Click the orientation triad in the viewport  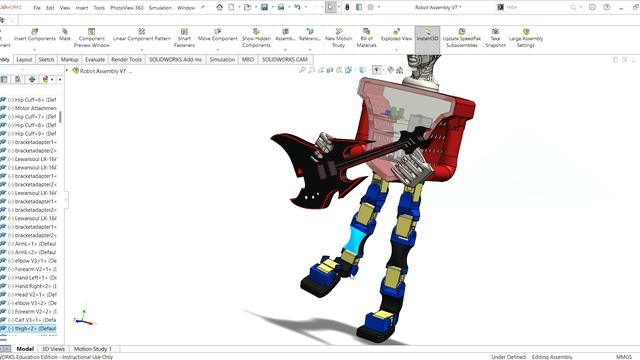tap(84, 315)
